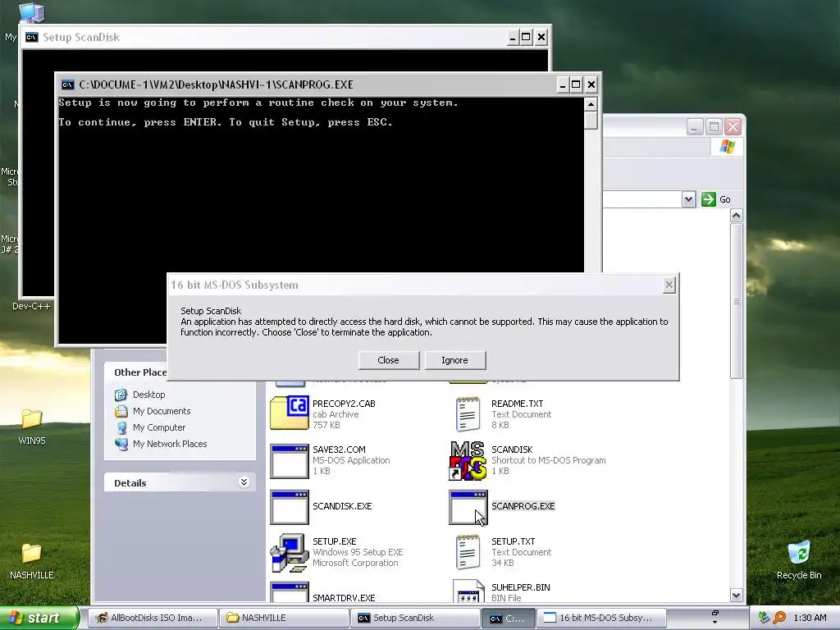Image resolution: width=840 pixels, height=630 pixels.
Task: Click Explorer scrollbar up arrow
Action: click(x=736, y=216)
